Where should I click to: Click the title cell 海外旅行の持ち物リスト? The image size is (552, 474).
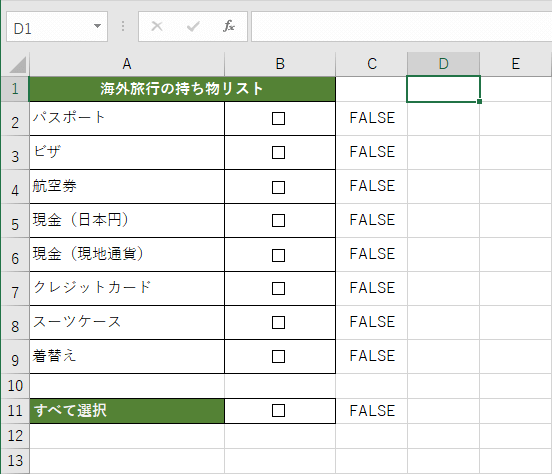[182, 89]
